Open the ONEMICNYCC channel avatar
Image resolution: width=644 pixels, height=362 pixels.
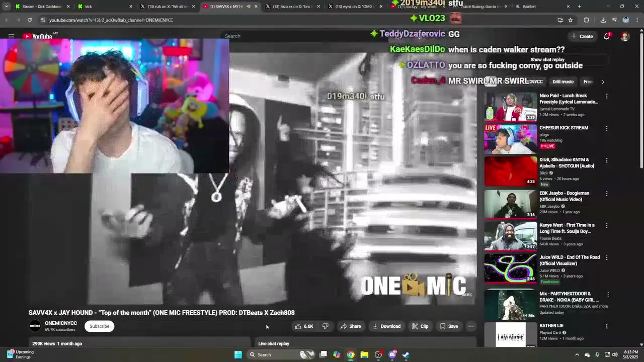click(x=35, y=326)
